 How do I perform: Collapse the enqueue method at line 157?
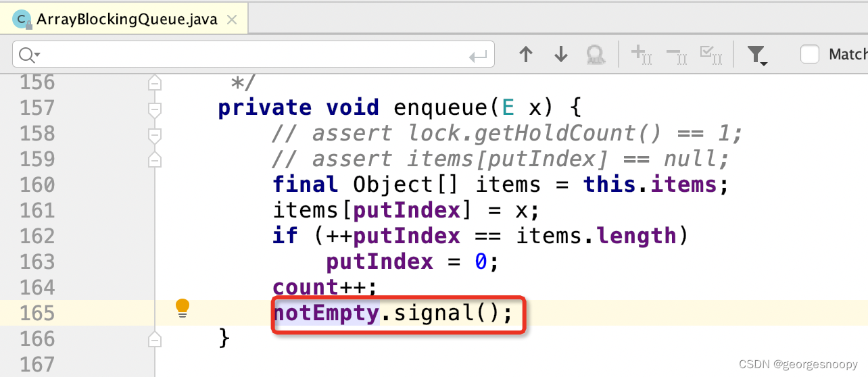(155, 108)
